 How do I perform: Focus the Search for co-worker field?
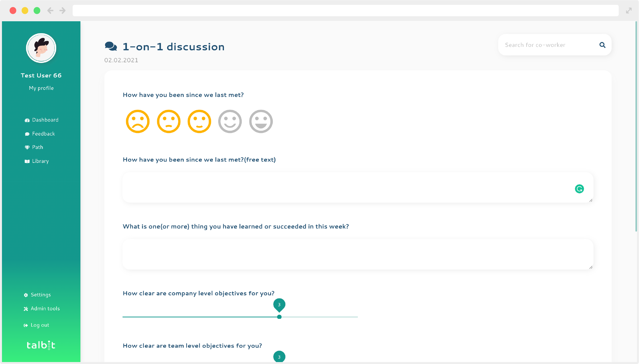548,45
